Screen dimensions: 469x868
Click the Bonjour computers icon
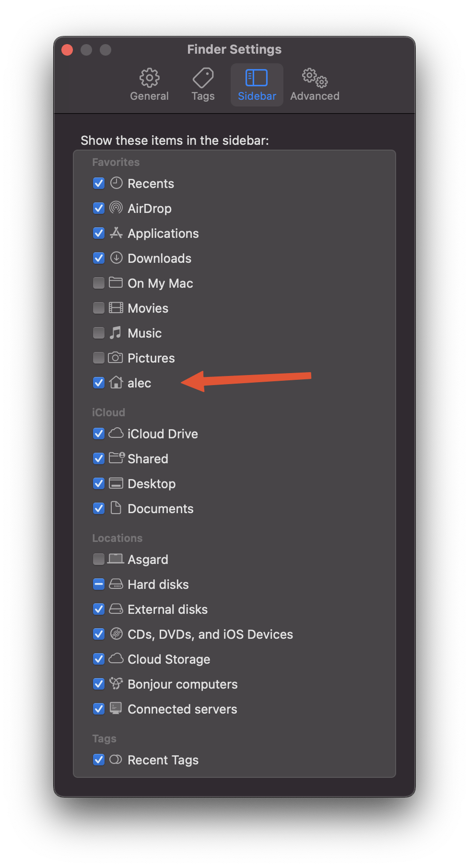click(x=116, y=684)
